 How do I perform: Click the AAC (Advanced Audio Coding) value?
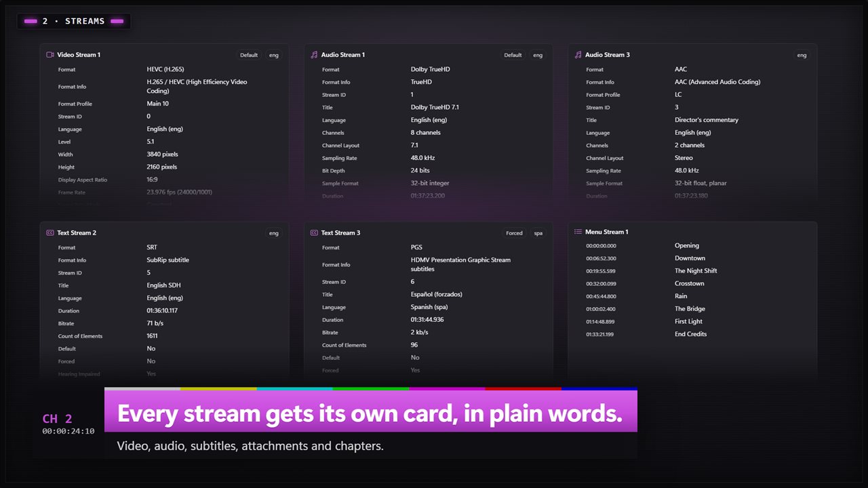tap(717, 82)
